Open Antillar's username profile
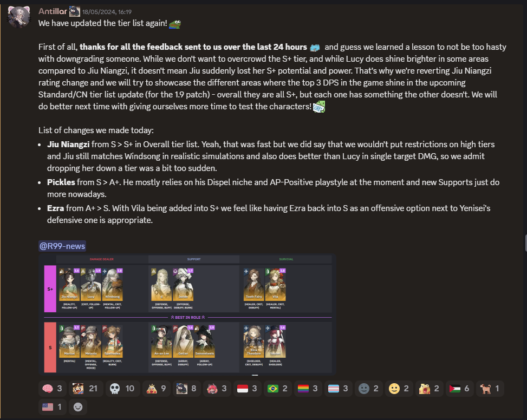The height and width of the screenshot is (420, 527). pos(53,11)
